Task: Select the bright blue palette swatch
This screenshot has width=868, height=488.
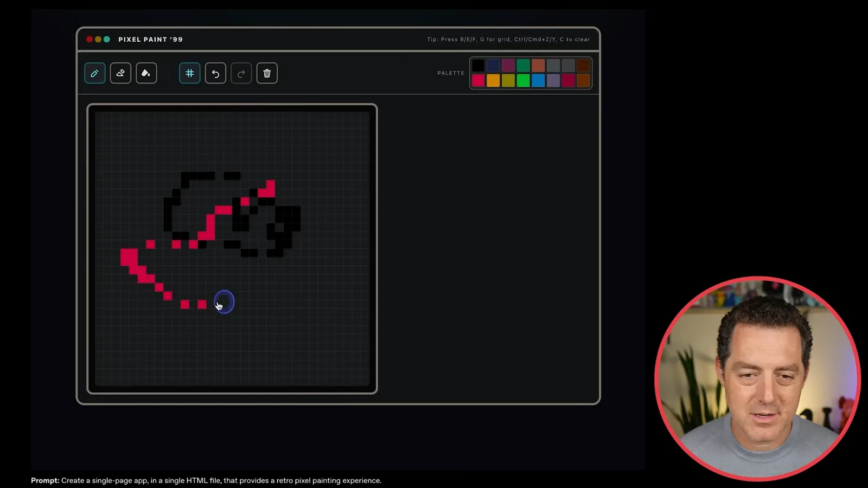Action: click(538, 81)
